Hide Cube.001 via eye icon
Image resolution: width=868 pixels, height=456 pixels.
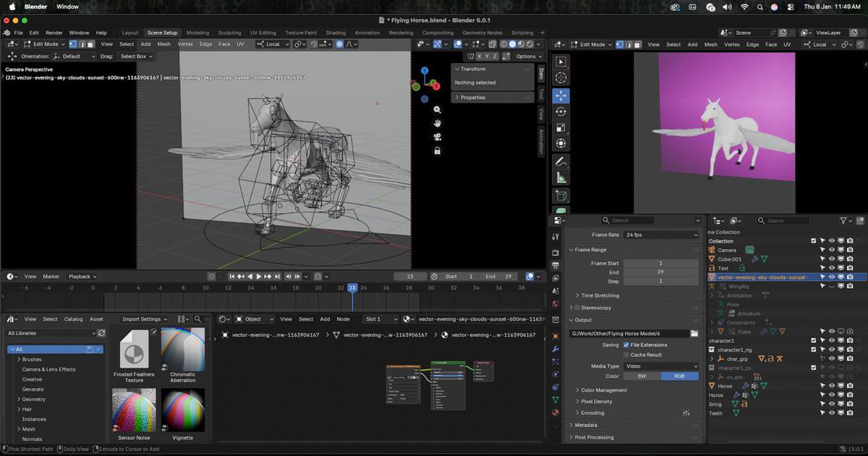(x=832, y=258)
